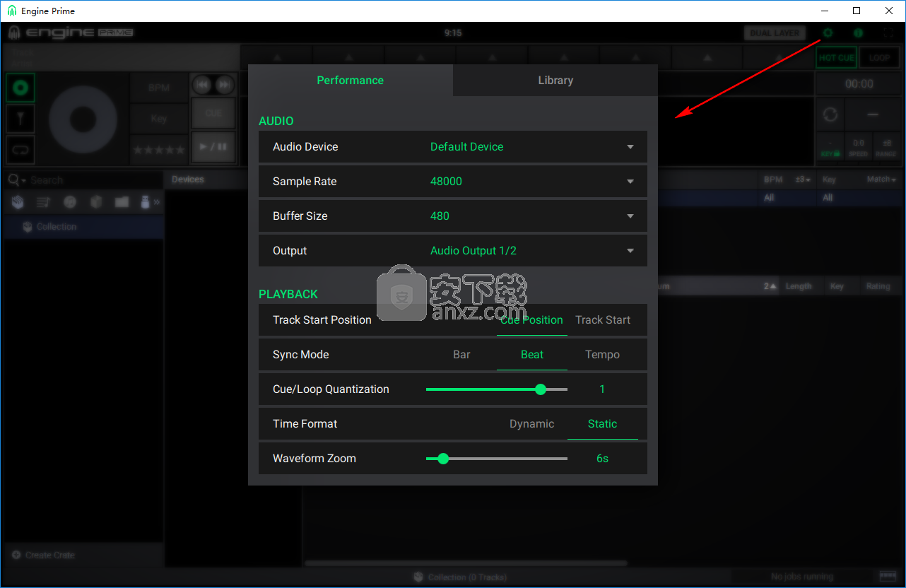The height and width of the screenshot is (588, 906).
Task: Toggle the LOOP mode button
Action: (x=880, y=58)
